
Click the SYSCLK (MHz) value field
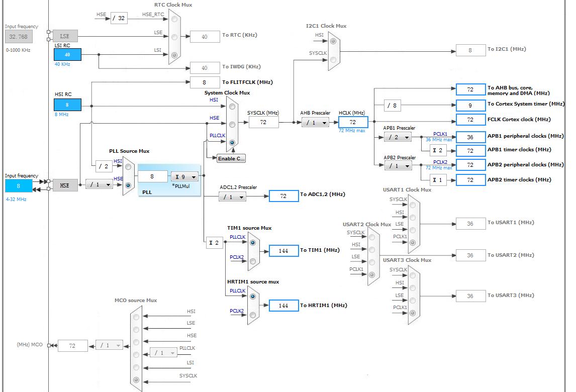[x=264, y=122]
